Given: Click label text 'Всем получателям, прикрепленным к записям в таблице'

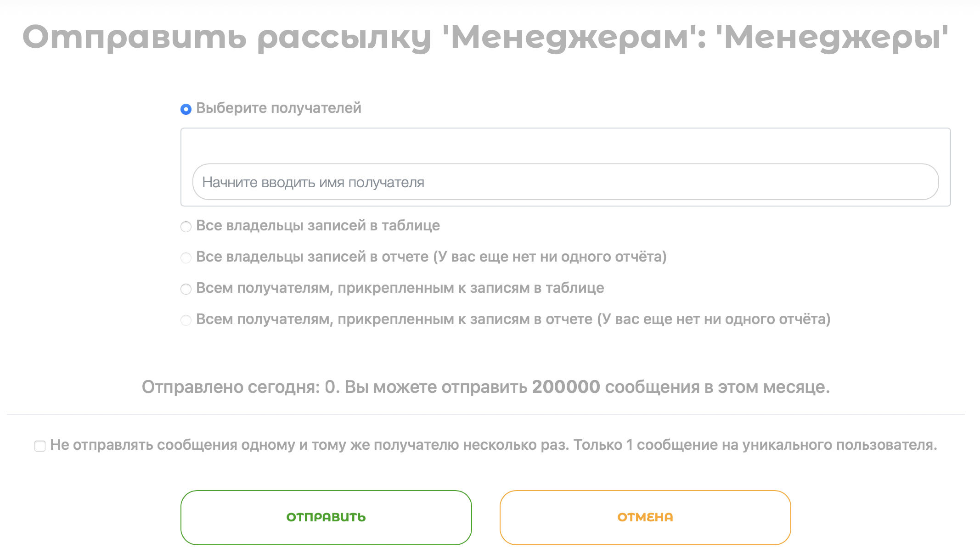Looking at the screenshot, I should tap(400, 288).
